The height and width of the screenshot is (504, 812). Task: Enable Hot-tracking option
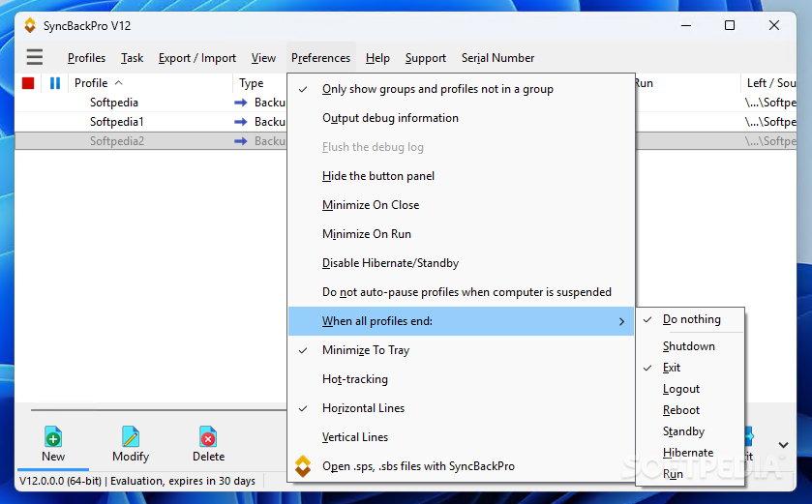(461, 379)
